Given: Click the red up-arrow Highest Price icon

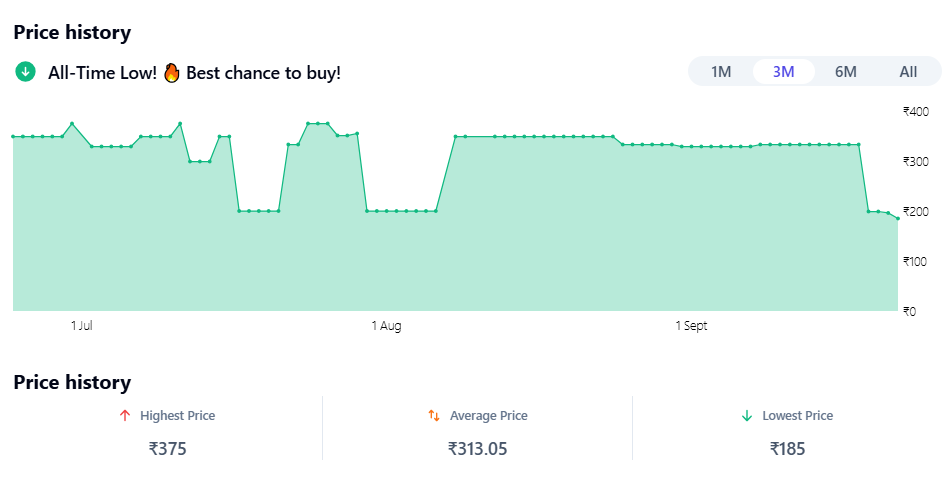Looking at the screenshot, I should [124, 416].
